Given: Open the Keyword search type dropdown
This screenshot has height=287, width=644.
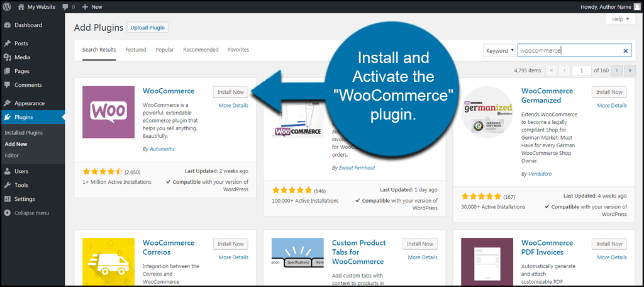Looking at the screenshot, I should pyautogui.click(x=499, y=50).
